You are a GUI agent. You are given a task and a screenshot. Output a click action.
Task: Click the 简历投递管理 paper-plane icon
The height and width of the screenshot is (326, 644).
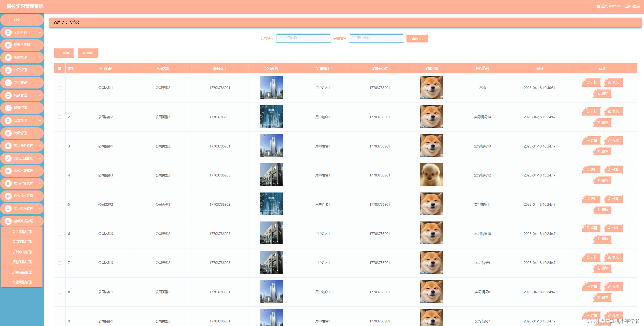click(8, 158)
